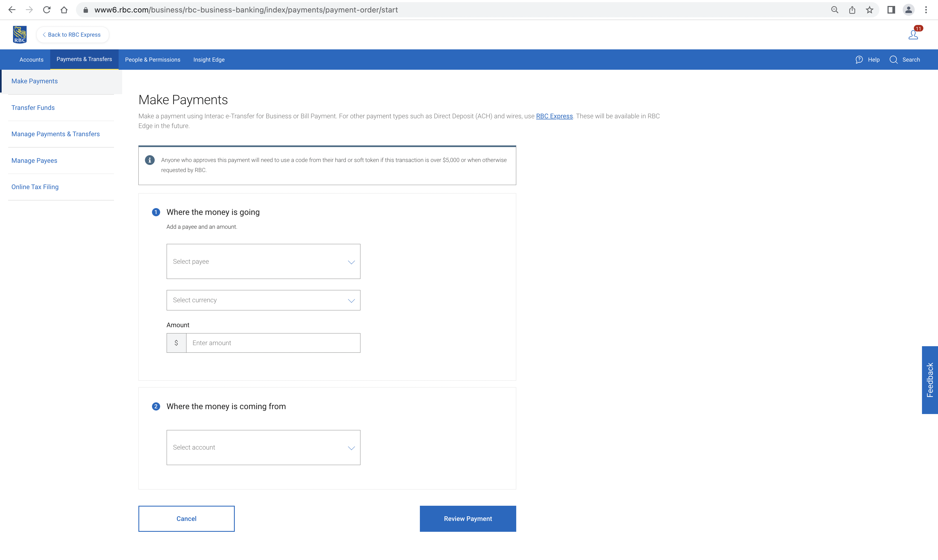Follow the RBC Express link
Viewport: 938px width, 560px height.
pyautogui.click(x=554, y=116)
